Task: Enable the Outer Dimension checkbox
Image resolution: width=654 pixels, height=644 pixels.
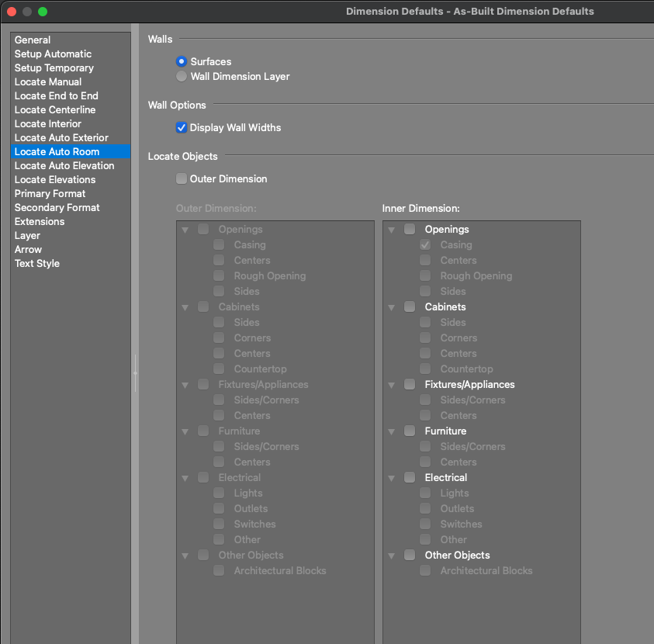Action: (x=182, y=178)
